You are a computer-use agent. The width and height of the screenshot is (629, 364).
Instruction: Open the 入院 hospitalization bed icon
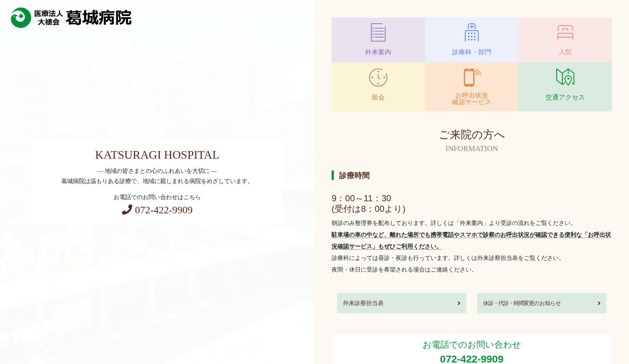click(x=565, y=33)
